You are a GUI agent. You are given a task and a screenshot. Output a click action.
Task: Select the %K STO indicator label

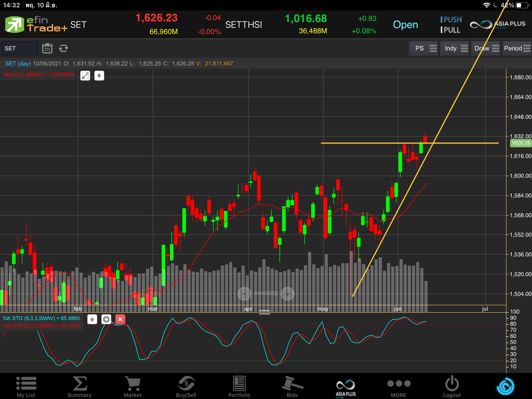[x=41, y=318]
